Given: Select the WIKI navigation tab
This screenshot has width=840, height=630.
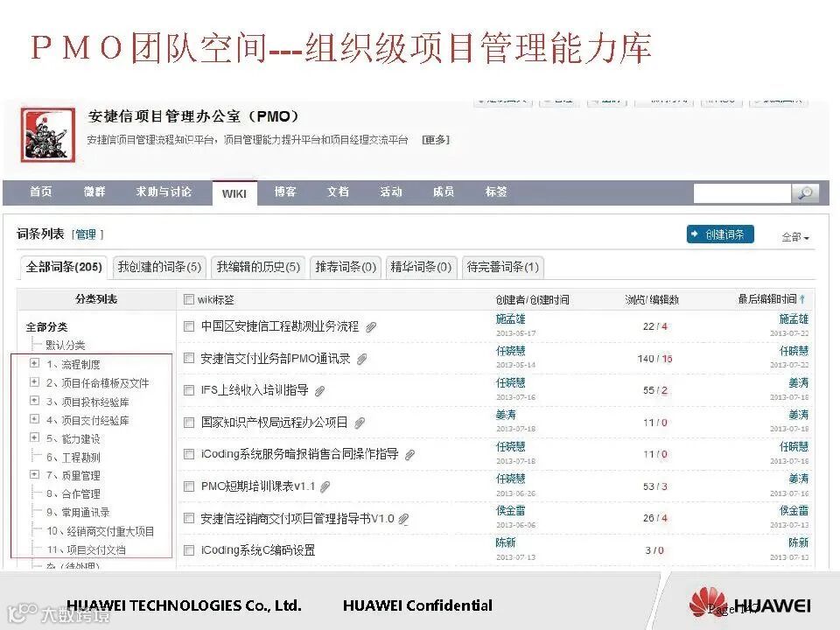Looking at the screenshot, I should [x=234, y=193].
